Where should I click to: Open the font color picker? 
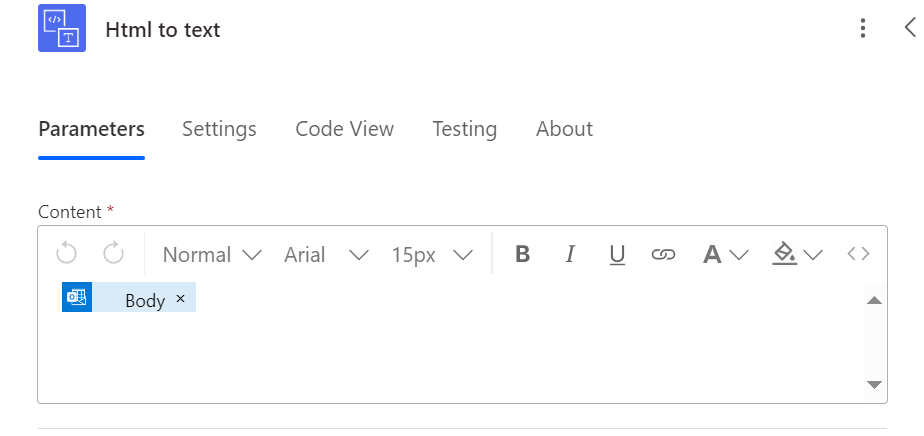(x=725, y=254)
